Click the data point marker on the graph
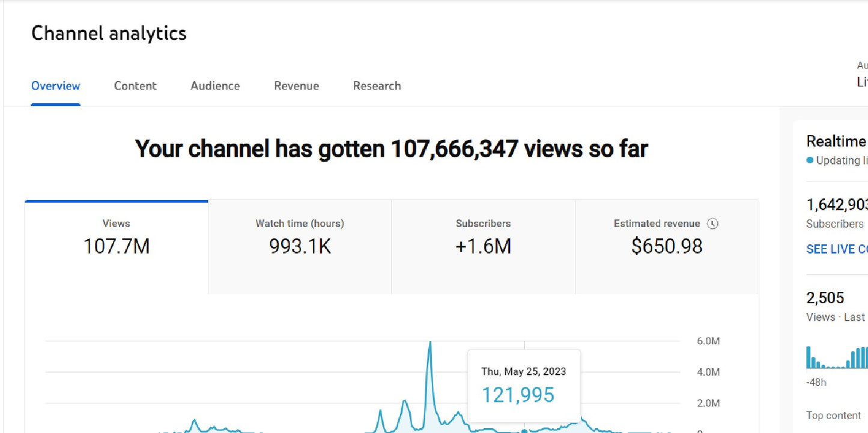Screen dimensions: 868x433 pos(524,430)
